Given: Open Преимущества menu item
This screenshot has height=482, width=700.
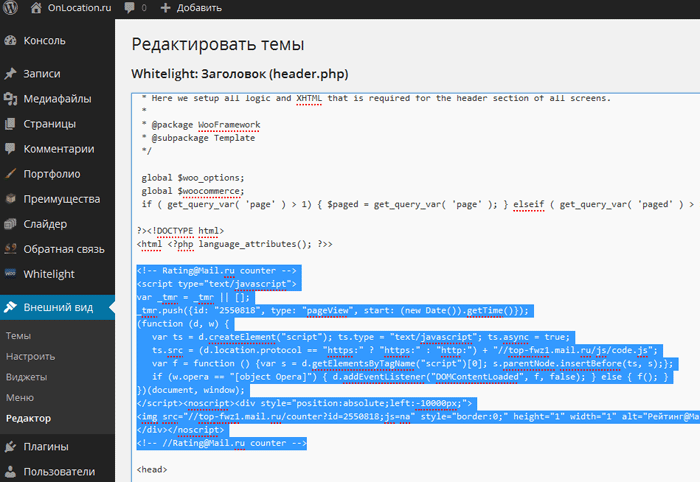Looking at the screenshot, I should click(x=62, y=199).
